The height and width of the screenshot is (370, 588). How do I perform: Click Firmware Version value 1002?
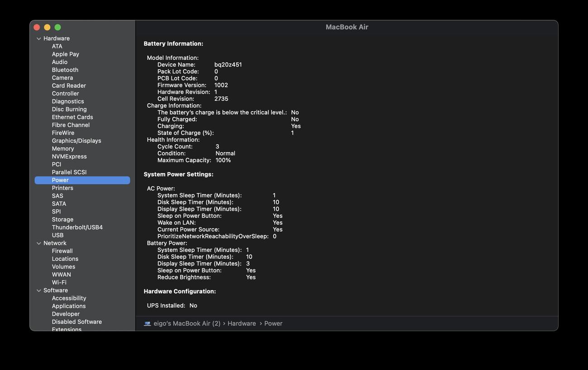tap(221, 85)
